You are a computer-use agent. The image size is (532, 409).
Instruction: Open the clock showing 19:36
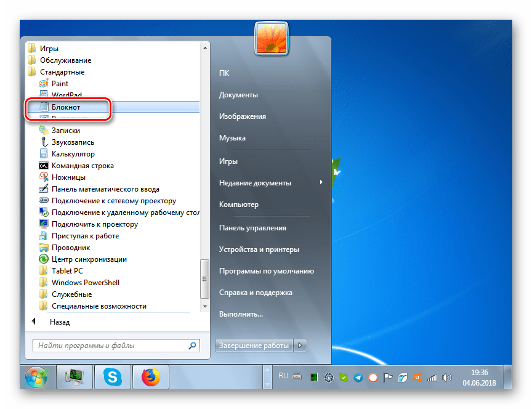coord(479,378)
